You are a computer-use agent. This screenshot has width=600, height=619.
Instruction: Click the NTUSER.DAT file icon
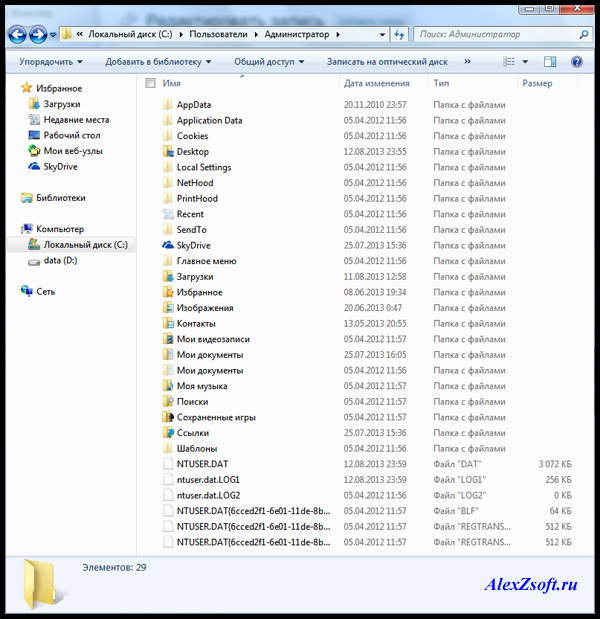point(168,464)
